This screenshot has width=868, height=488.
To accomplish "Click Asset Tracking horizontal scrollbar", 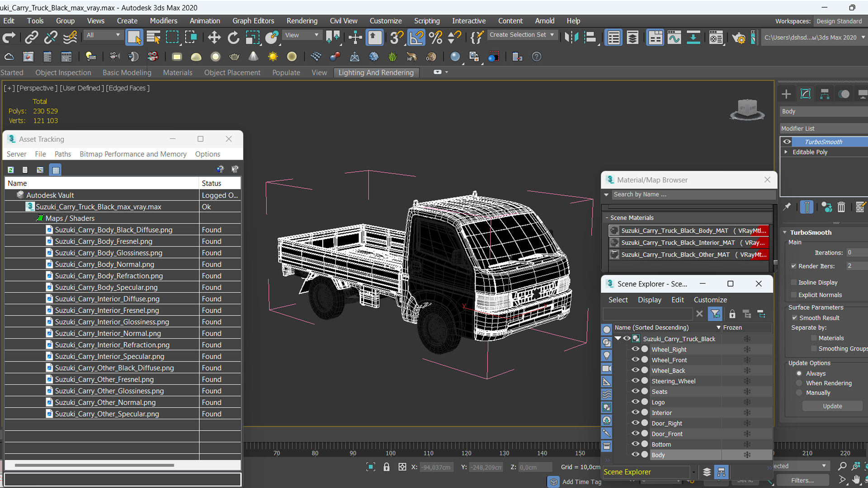I will click(94, 465).
